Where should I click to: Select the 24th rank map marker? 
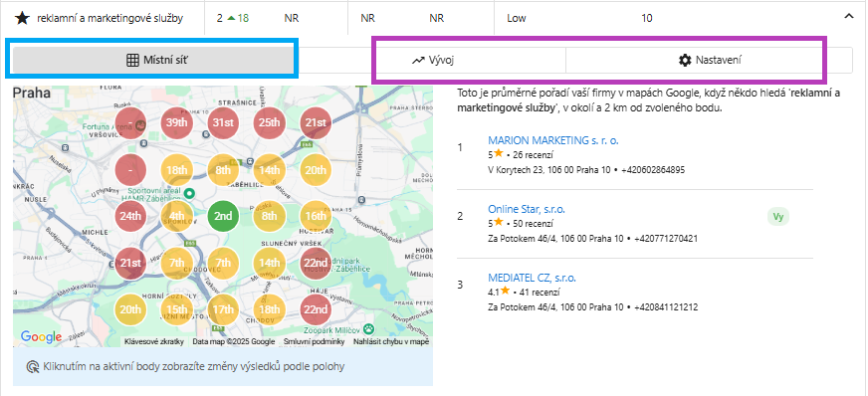pyautogui.click(x=130, y=216)
